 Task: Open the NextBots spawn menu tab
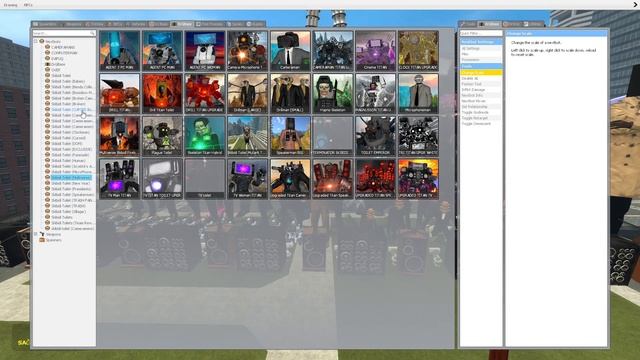click(182, 24)
